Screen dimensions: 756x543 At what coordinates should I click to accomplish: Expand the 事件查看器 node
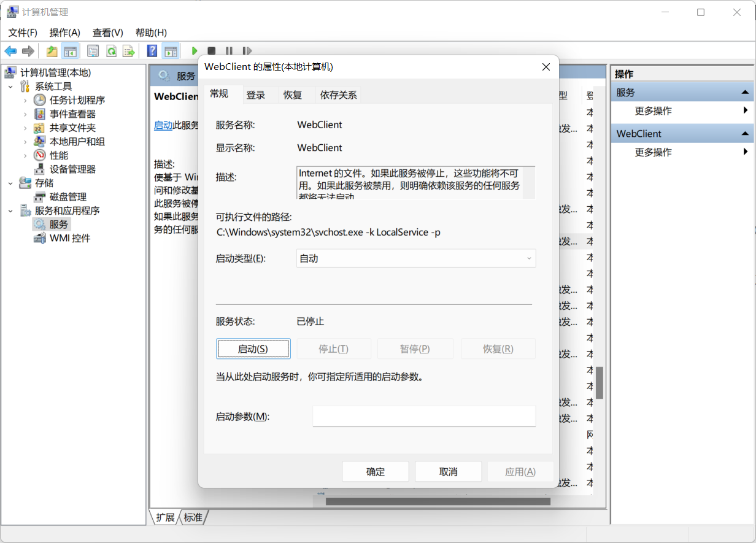25,114
